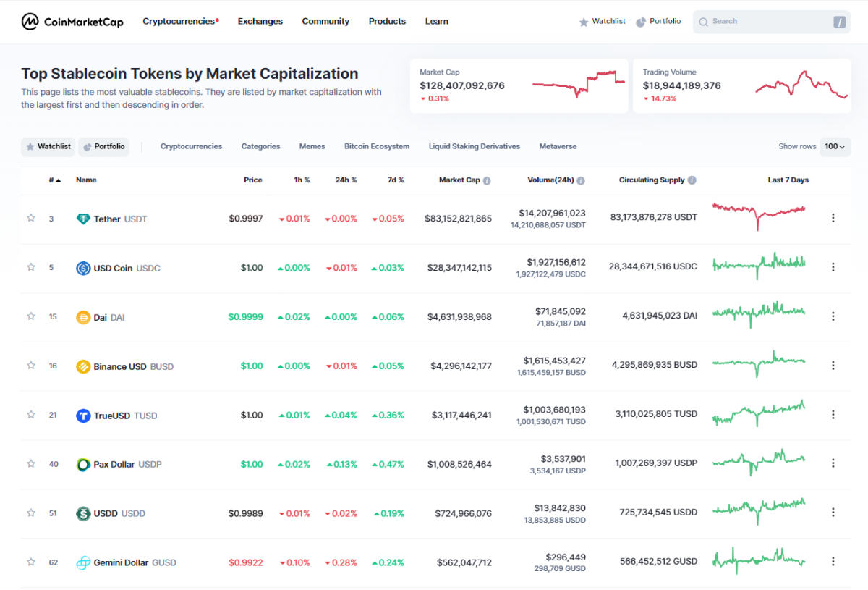Click Portfolio link in header
868x590 pixels.
tap(658, 22)
